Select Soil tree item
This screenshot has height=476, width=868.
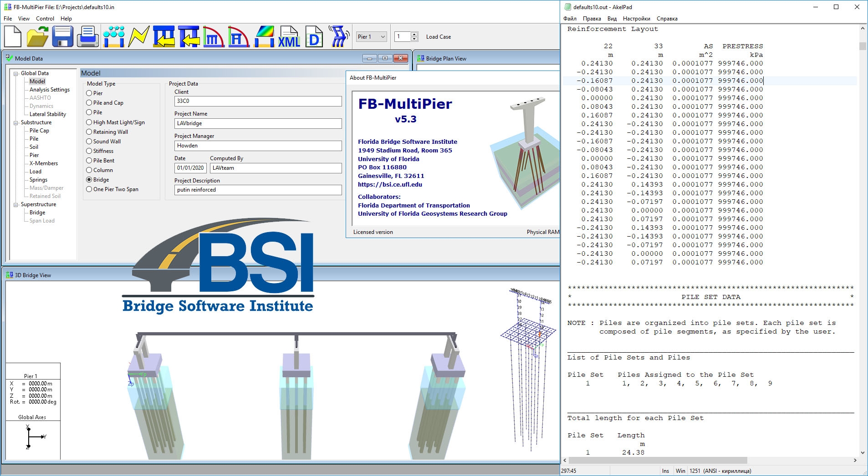click(34, 147)
